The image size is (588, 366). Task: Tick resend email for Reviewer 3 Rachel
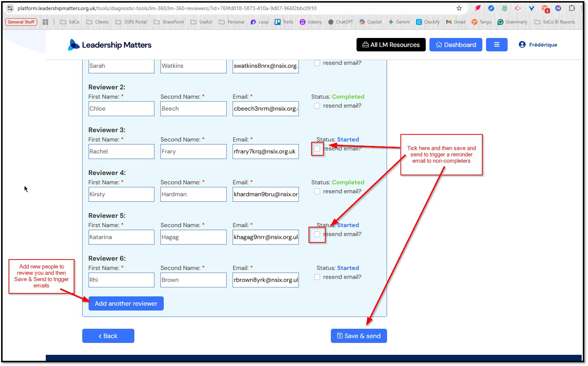[317, 149]
